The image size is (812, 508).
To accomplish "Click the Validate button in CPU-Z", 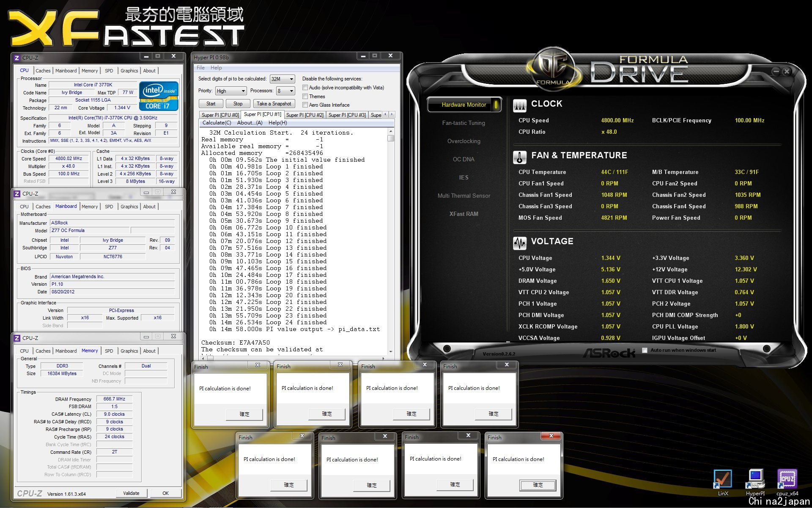I will coord(131,493).
